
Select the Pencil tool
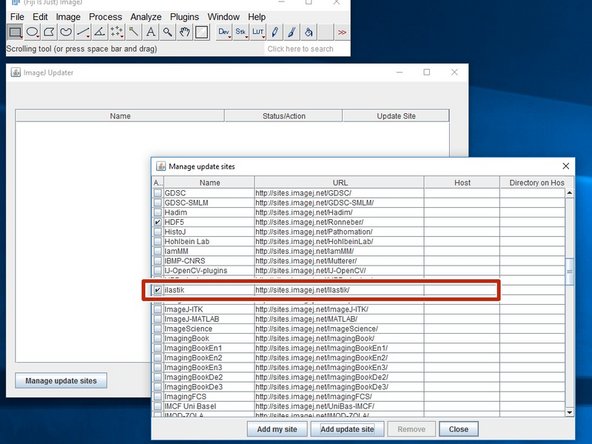tap(275, 32)
